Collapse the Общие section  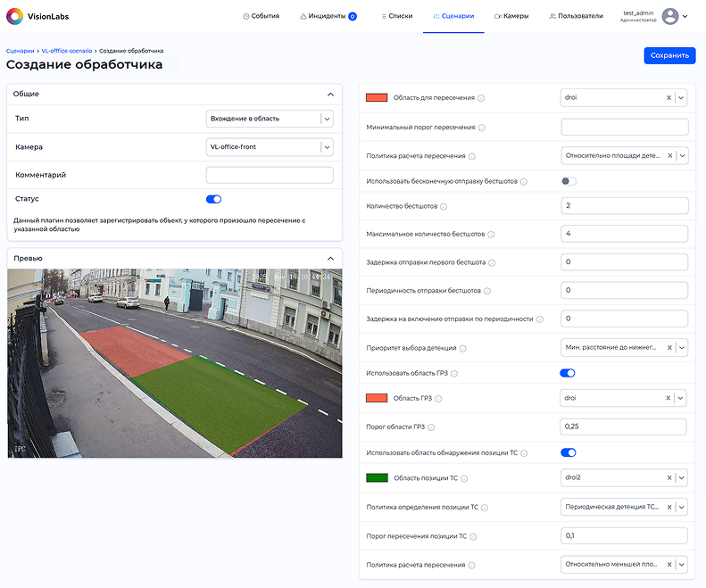(x=330, y=95)
